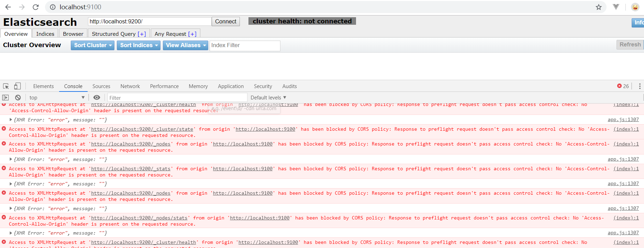Viewport: 644px width, 248px height.
Task: Bookmark this page with the star
Action: point(599,7)
